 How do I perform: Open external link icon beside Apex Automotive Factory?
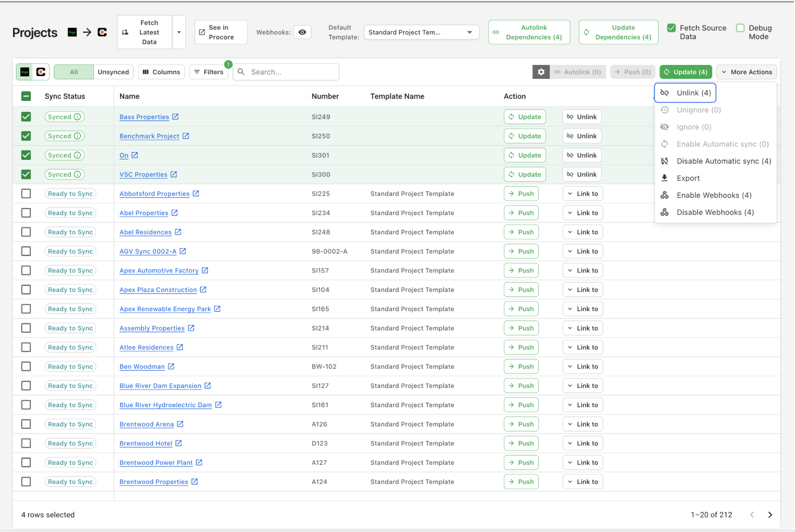click(x=205, y=270)
